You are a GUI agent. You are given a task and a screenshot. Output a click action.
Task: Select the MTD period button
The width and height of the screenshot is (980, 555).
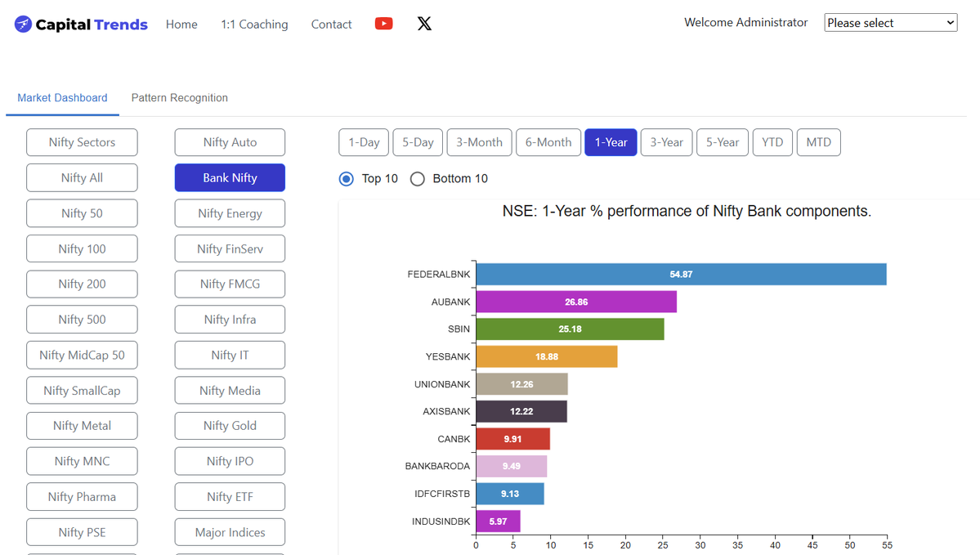(x=819, y=142)
